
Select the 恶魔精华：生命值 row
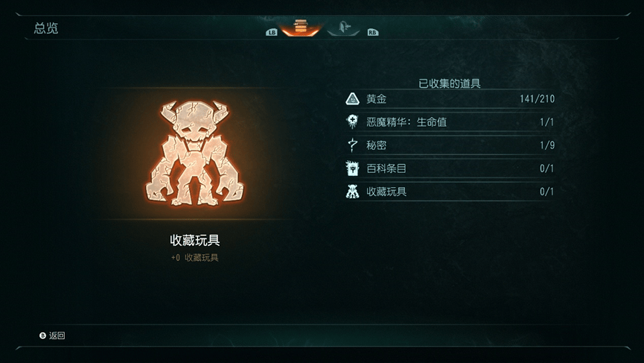(450, 121)
